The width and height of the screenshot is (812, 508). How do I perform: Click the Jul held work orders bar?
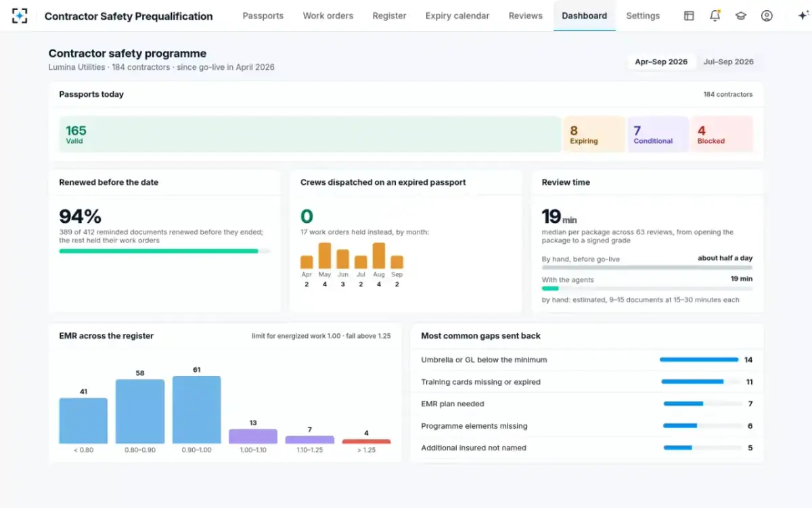tap(361, 262)
